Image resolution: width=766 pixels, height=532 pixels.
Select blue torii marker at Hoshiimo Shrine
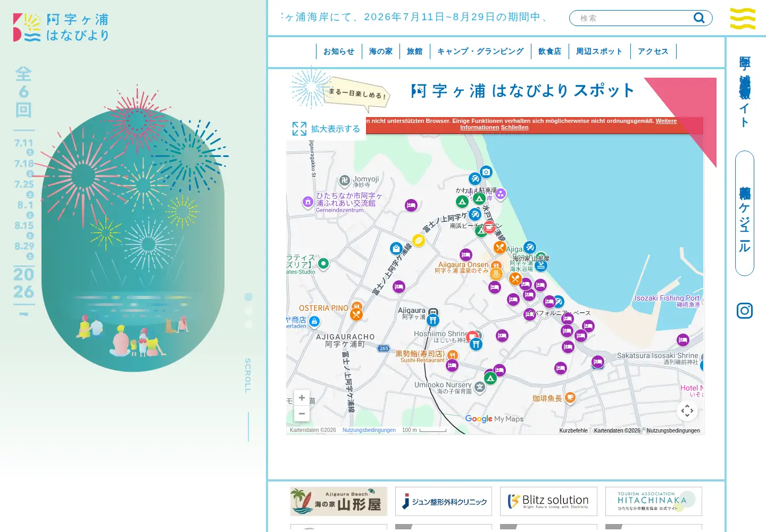point(476,344)
